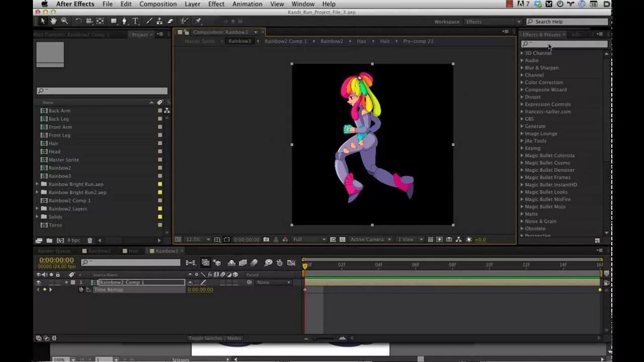Image resolution: width=644 pixels, height=362 pixels.
Task: Open composition flowchart icon in viewer
Action: [x=459, y=239]
